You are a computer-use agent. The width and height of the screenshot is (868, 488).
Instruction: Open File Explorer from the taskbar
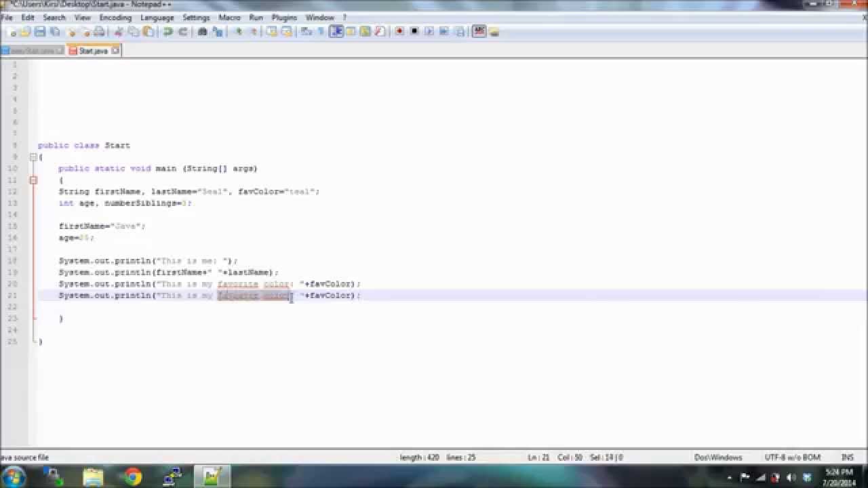click(x=93, y=477)
